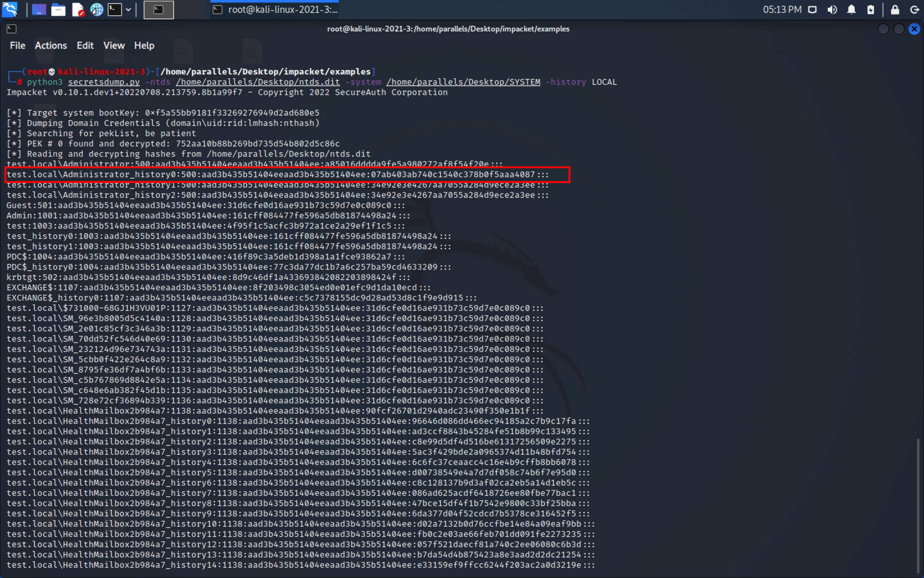
Task: Launch the web browser globe icon
Action: [x=97, y=10]
